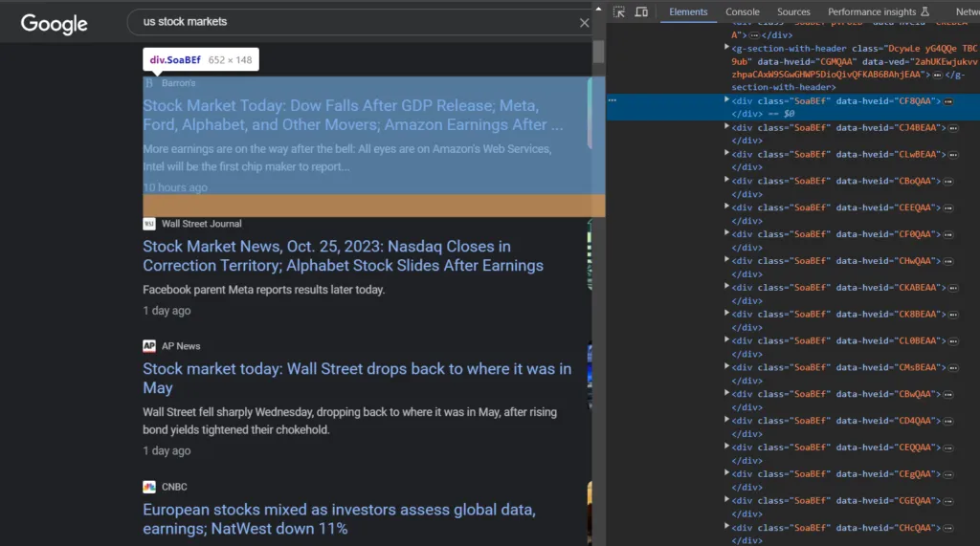Expand the g-section-with-header node
980x546 pixels.
726,47
